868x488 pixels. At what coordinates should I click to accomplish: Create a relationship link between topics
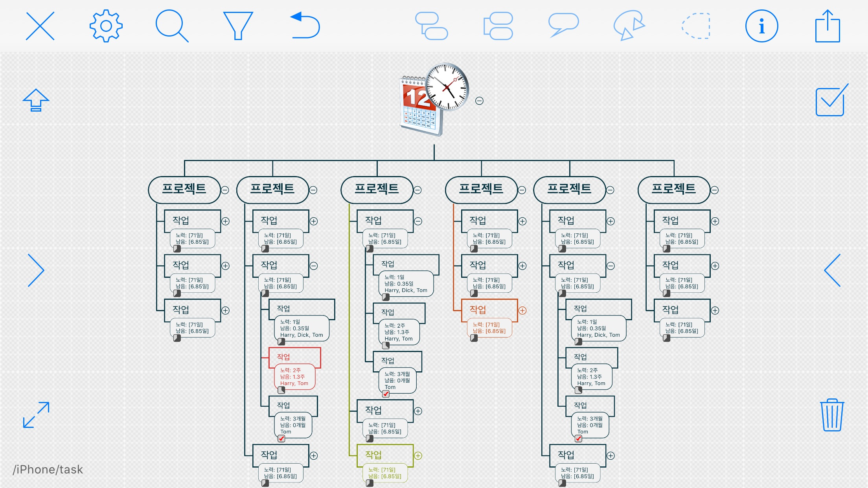(629, 25)
